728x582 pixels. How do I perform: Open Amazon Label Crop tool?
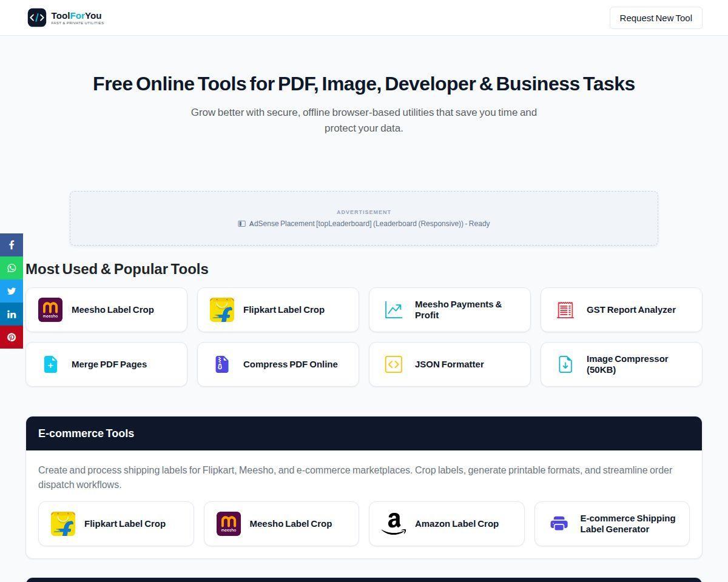(447, 524)
